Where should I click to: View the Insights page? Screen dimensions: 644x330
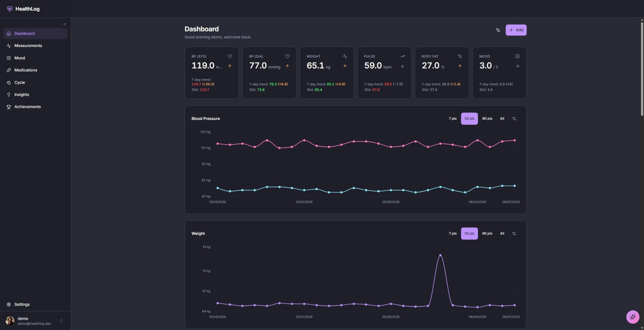(x=35, y=95)
